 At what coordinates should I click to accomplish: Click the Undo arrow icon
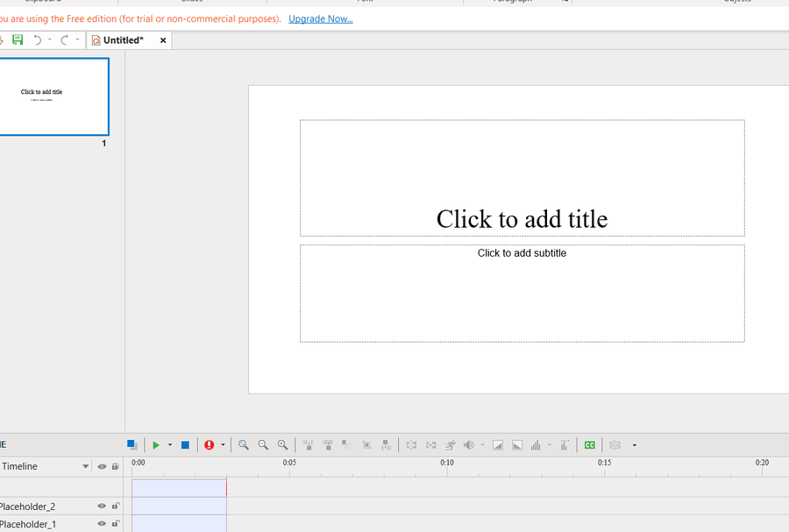(37, 40)
